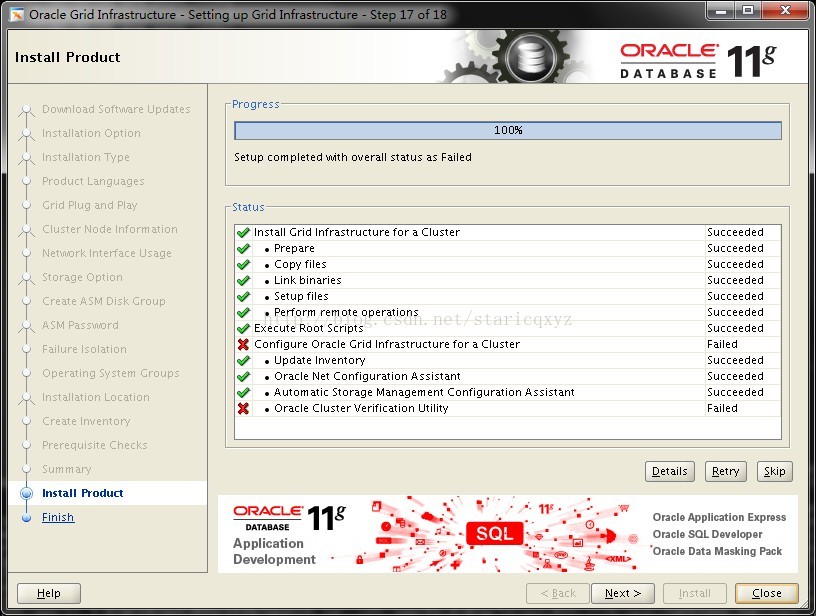This screenshot has width=816, height=616.
Task: Skip the failed step
Action: pyautogui.click(x=774, y=471)
